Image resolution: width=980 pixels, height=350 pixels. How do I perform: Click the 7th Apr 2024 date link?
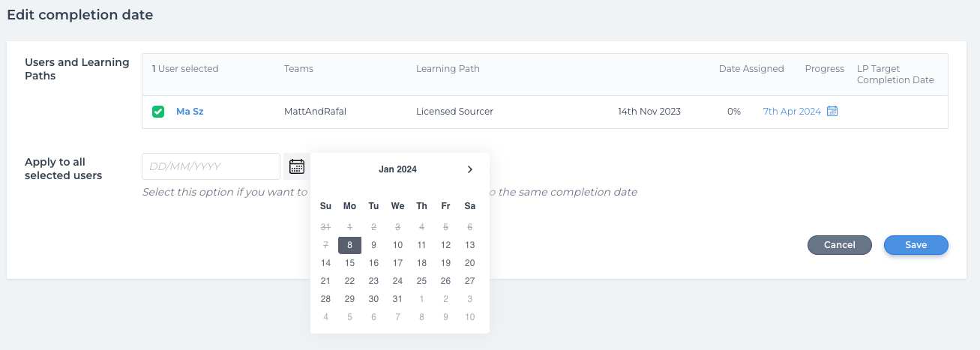(792, 112)
